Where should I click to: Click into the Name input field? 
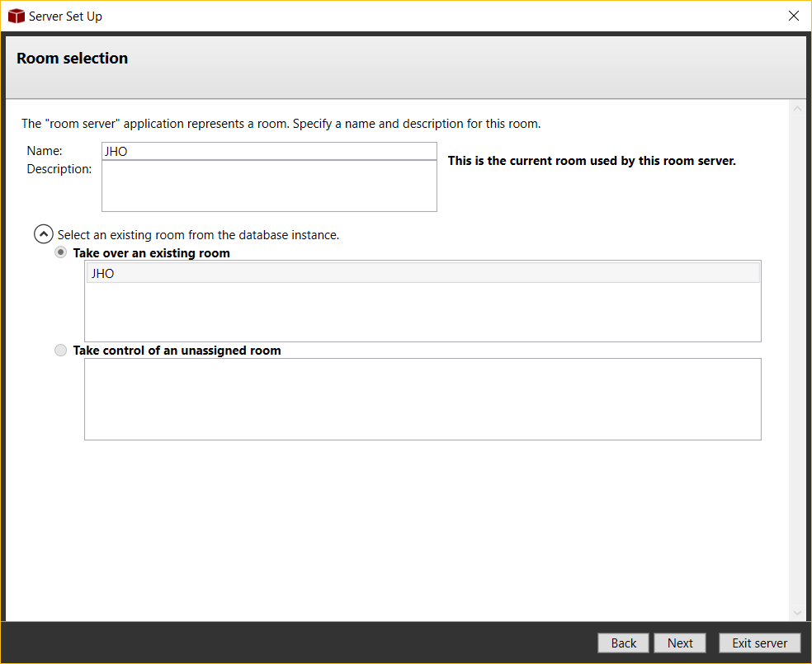[x=269, y=151]
